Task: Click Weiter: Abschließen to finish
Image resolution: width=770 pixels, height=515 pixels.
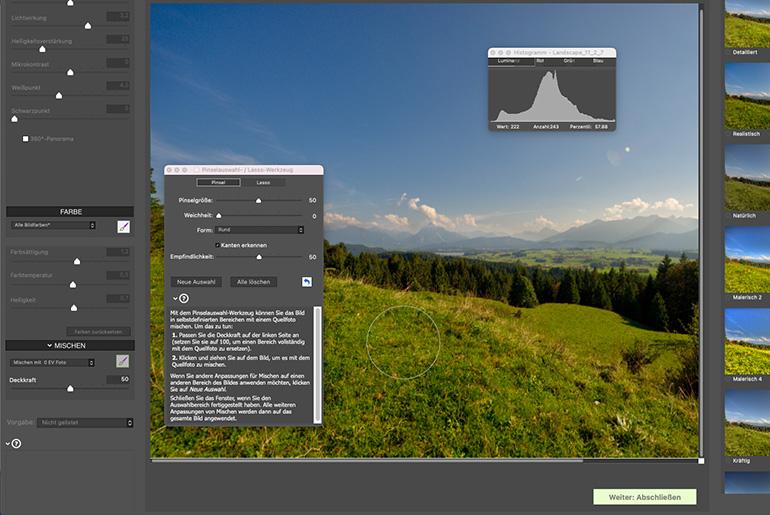Action: click(x=644, y=497)
